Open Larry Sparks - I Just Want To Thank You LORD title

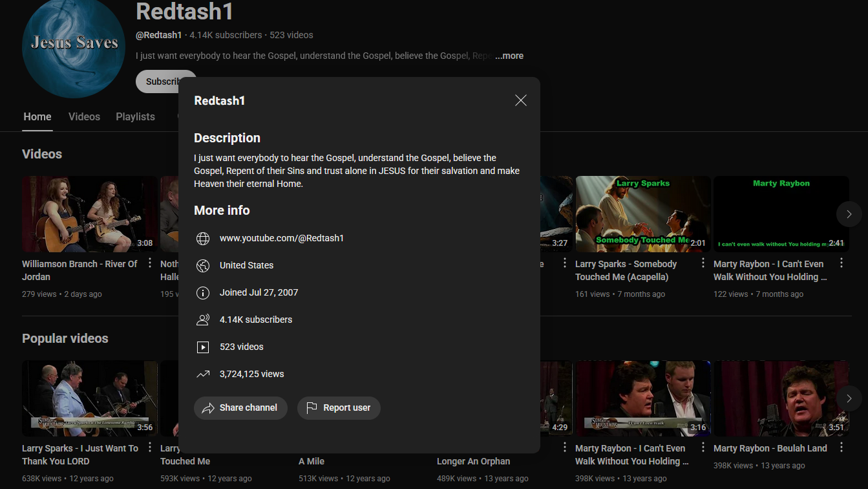pos(80,455)
